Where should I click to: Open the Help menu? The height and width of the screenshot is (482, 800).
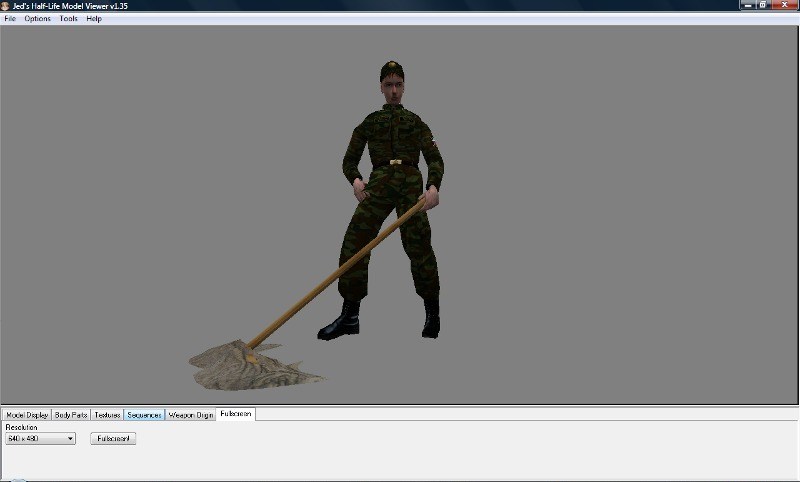(94, 18)
